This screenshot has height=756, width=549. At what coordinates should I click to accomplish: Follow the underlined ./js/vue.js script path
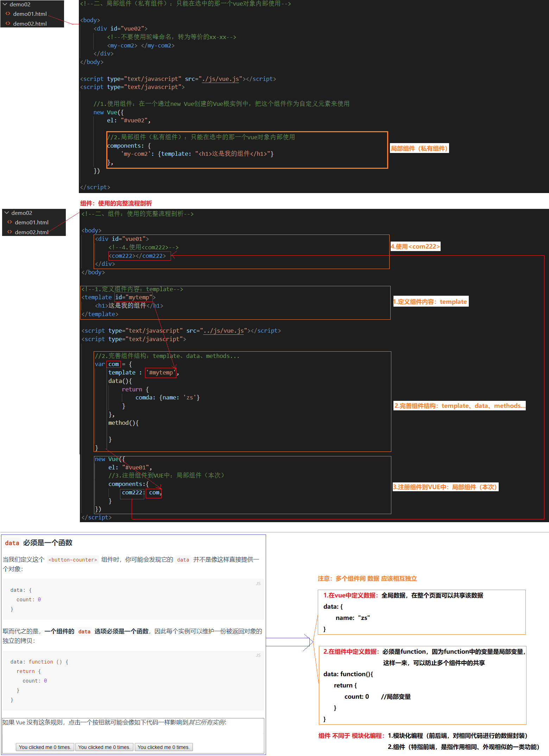tap(220, 79)
